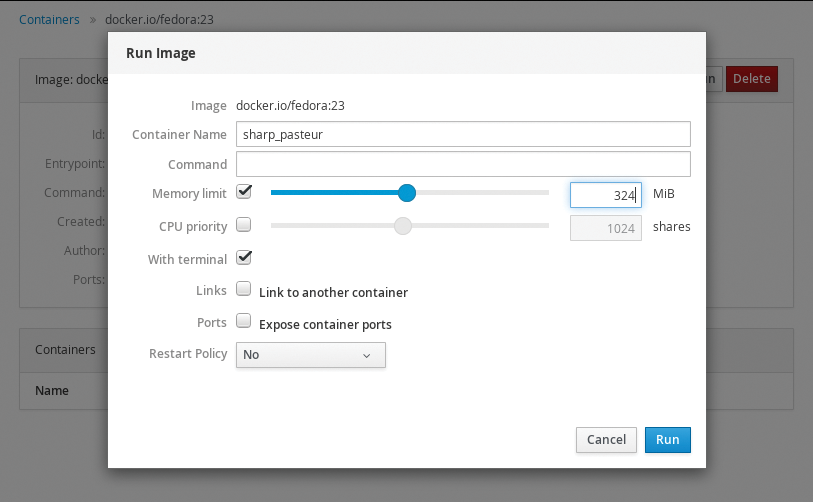Click the 'Expose container ports' label

click(x=325, y=325)
